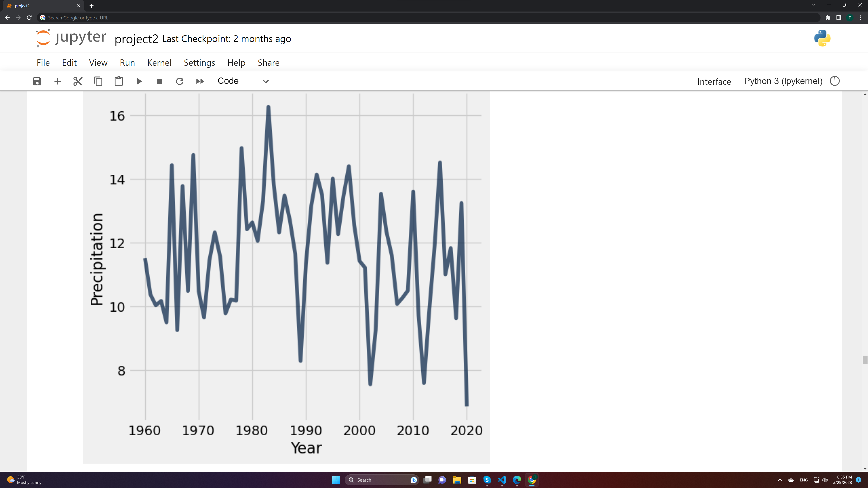This screenshot has height=488, width=868.
Task: Open the tab search chevron in the title bar
Action: 814,5
